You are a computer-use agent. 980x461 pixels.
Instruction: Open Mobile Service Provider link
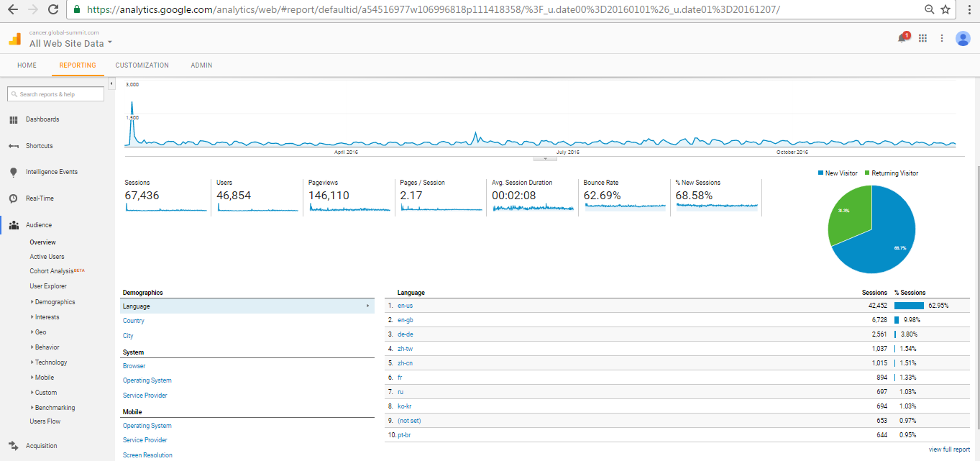(x=145, y=440)
